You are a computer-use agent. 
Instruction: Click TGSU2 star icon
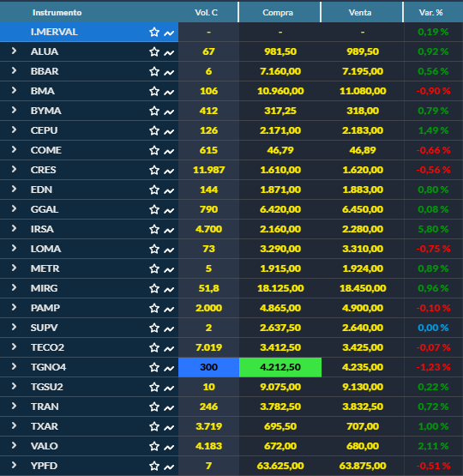(x=154, y=388)
